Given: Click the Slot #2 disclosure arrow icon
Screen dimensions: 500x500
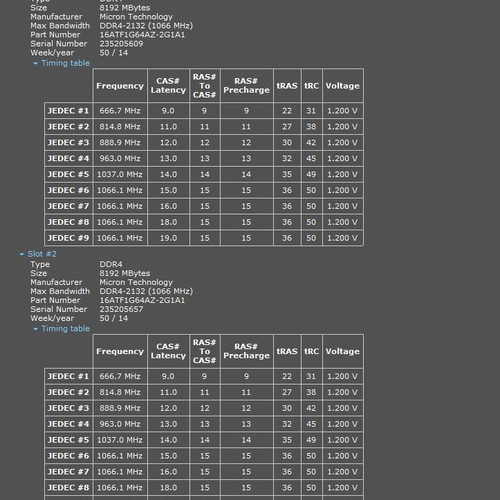Looking at the screenshot, I should click(x=22, y=254).
